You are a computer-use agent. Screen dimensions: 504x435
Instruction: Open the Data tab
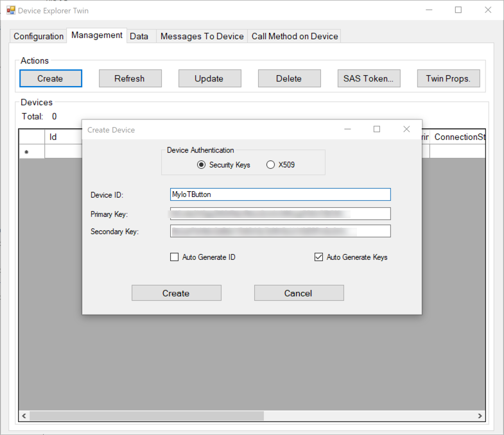click(139, 37)
